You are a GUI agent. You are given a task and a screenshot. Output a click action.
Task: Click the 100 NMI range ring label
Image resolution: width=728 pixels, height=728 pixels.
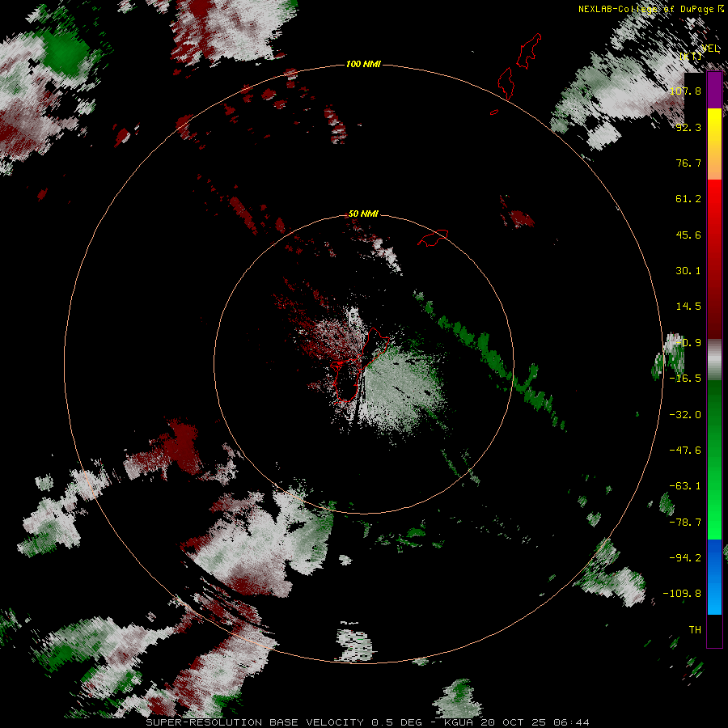(363, 64)
